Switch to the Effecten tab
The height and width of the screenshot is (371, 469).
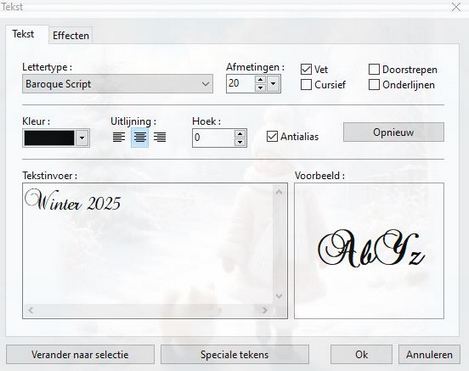point(71,35)
